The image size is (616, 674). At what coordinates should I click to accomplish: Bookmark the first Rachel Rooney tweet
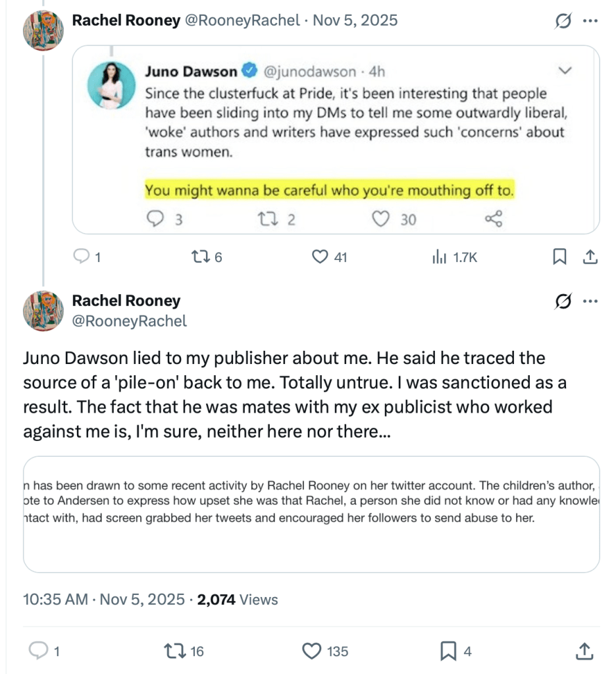coord(559,257)
